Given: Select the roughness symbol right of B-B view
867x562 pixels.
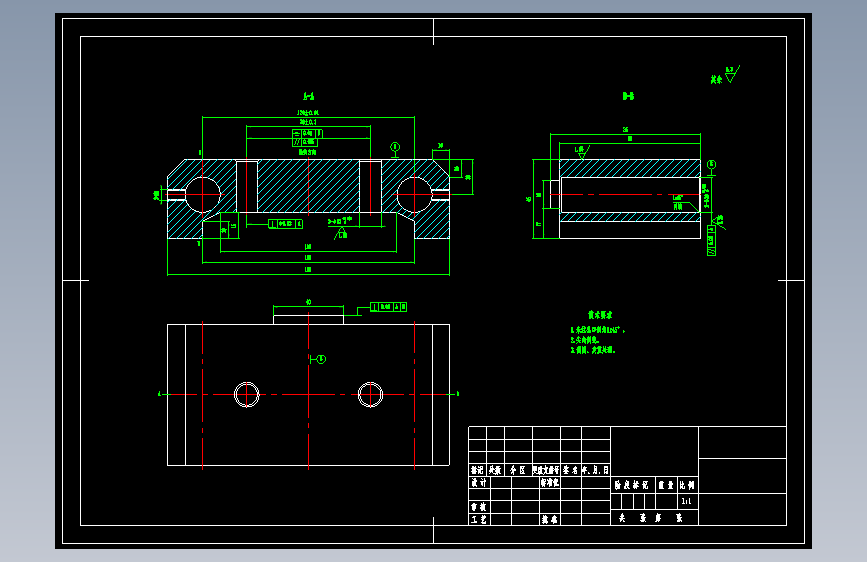Looking at the screenshot, I should pos(718,222).
